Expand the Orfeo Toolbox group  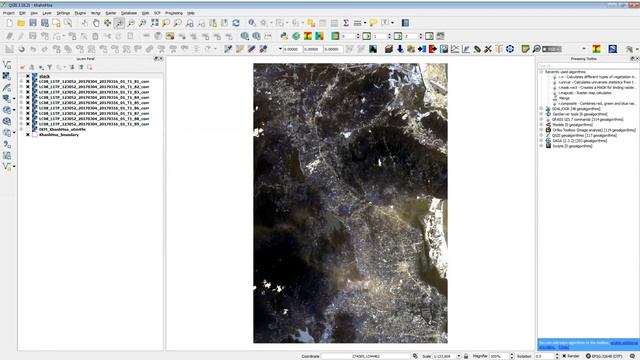542,130
